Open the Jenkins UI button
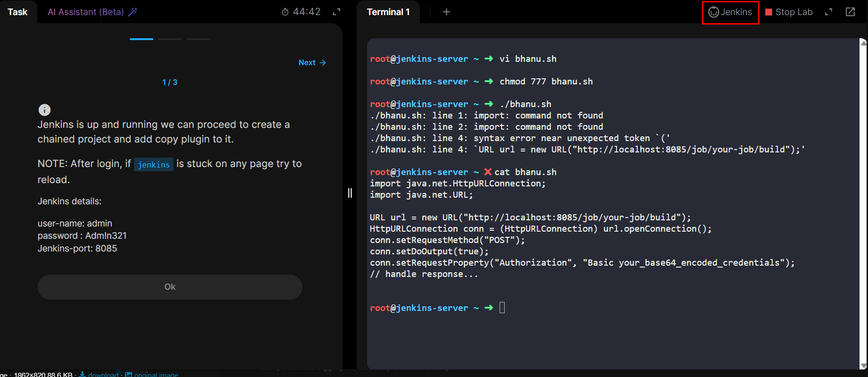The image size is (868, 377). tap(730, 12)
